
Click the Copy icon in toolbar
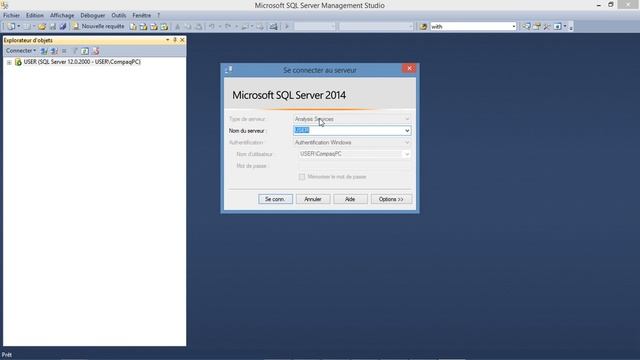point(188,27)
